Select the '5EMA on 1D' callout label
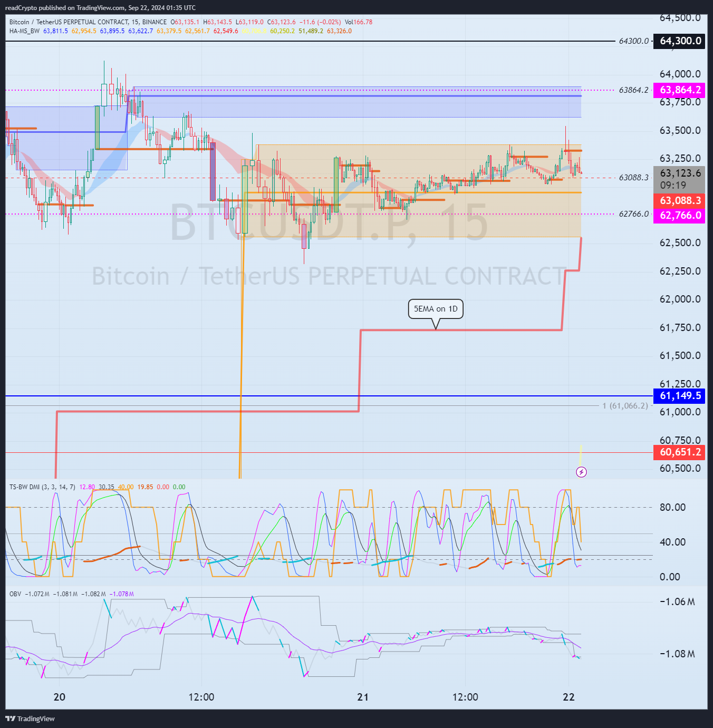713x728 pixels. tap(436, 309)
